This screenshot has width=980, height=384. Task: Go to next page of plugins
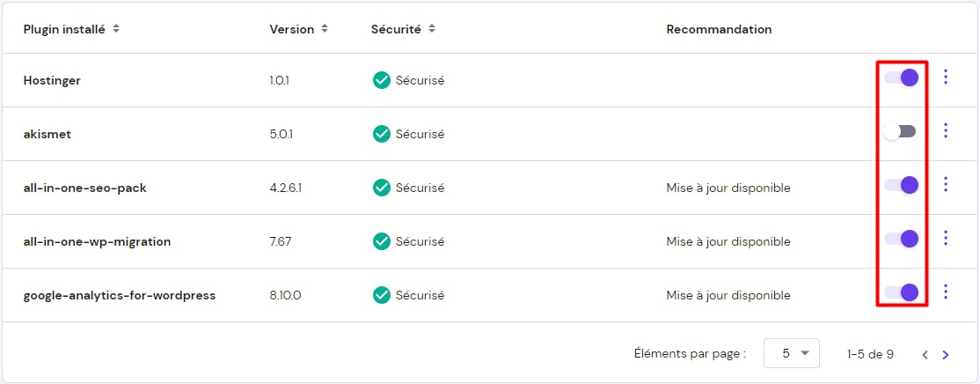point(946,355)
